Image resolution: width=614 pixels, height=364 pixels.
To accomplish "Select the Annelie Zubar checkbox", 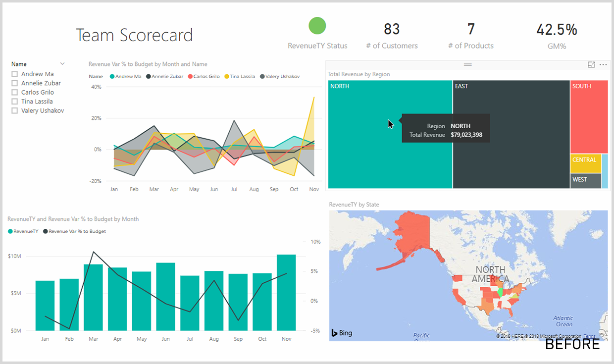I will [x=15, y=83].
